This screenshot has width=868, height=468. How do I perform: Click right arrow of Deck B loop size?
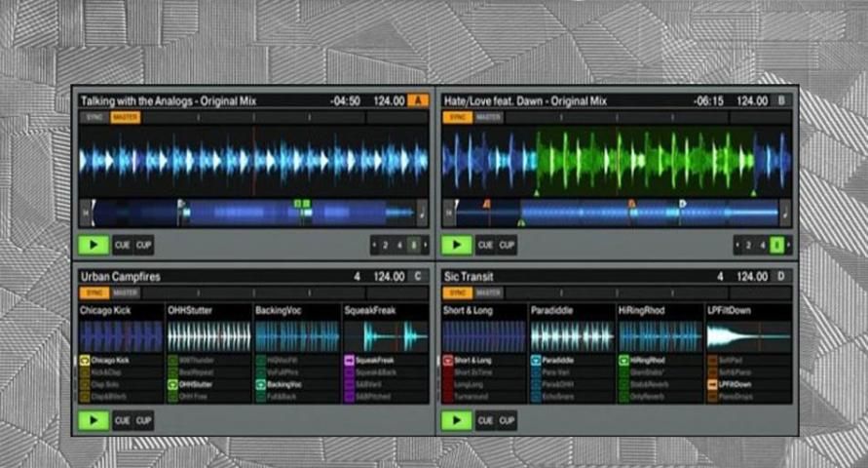(788, 245)
